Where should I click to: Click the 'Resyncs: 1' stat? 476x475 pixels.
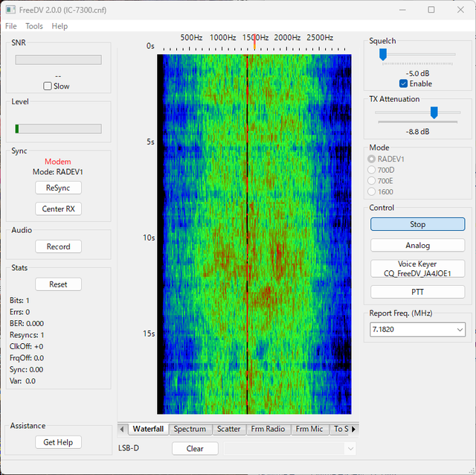pos(27,335)
